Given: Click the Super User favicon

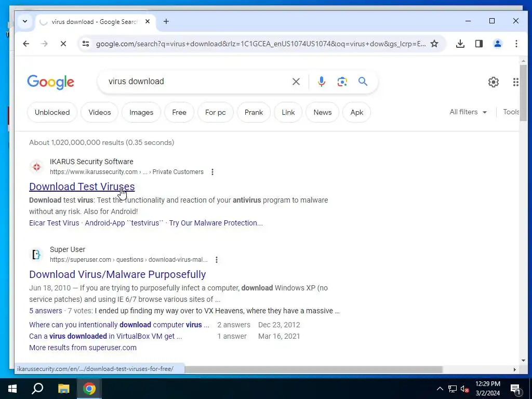Looking at the screenshot, I should 36,255.
